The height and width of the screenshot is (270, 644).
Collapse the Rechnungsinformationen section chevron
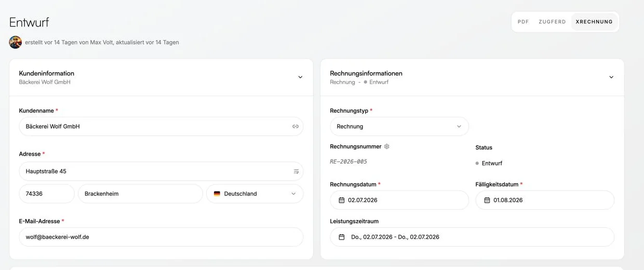[x=611, y=77]
